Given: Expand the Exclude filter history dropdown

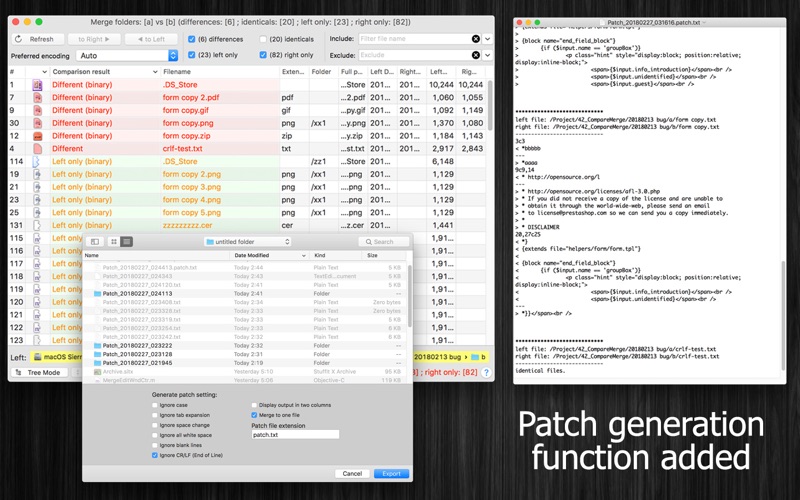Looking at the screenshot, I should 487,55.
